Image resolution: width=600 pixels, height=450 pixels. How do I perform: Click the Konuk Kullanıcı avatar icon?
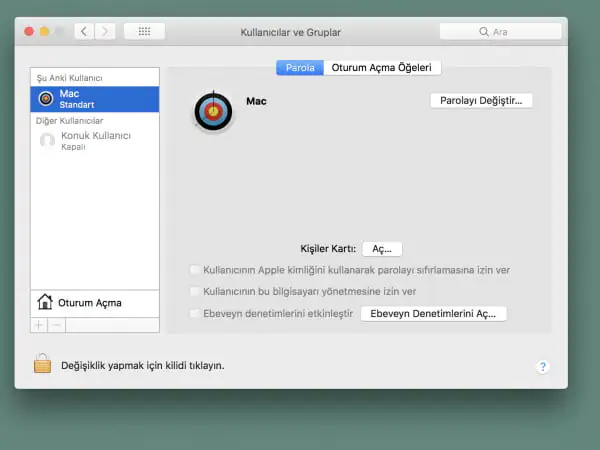click(47, 140)
